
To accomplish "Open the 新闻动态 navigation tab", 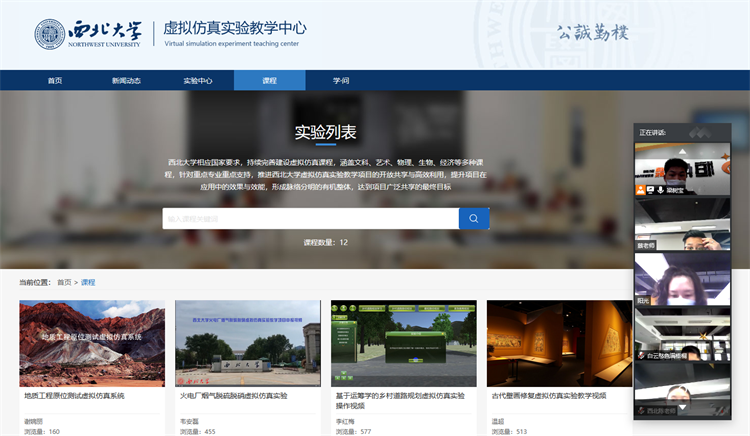I will 126,80.
